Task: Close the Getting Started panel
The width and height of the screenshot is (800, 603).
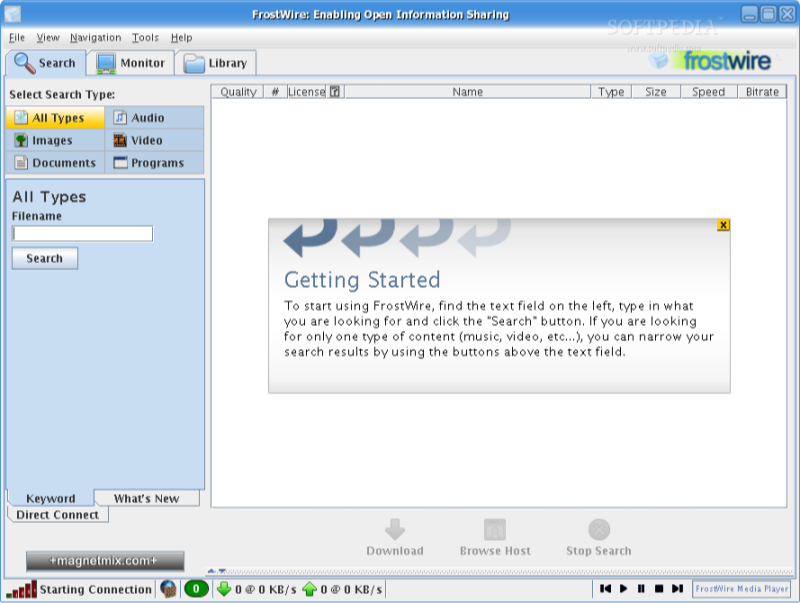Action: pyautogui.click(x=723, y=225)
